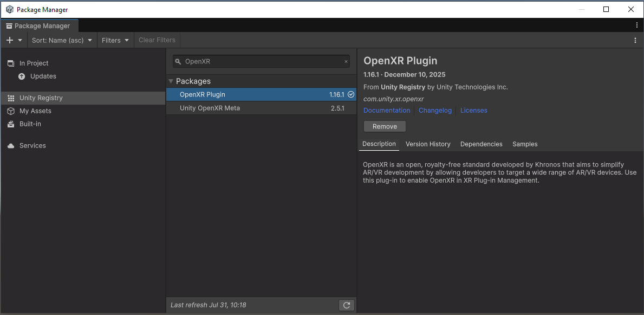Click the Services cloud icon
Viewport: 644px width, 315px height.
pos(11,146)
